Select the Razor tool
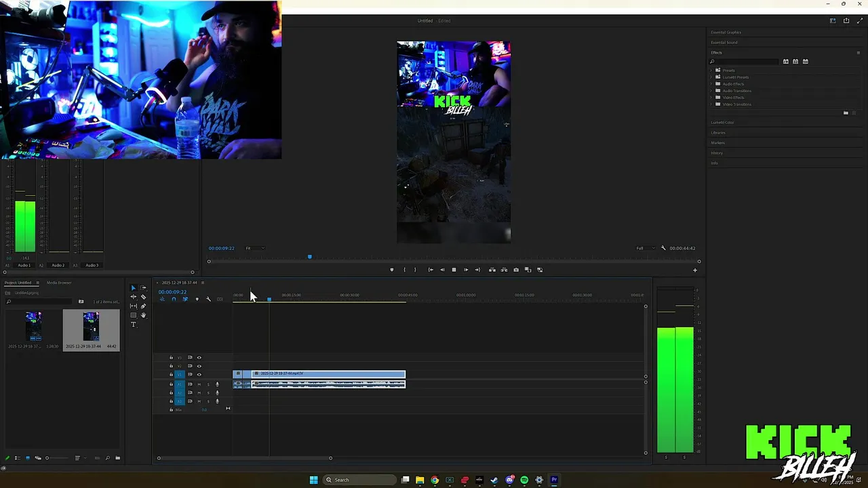 pos(143,297)
